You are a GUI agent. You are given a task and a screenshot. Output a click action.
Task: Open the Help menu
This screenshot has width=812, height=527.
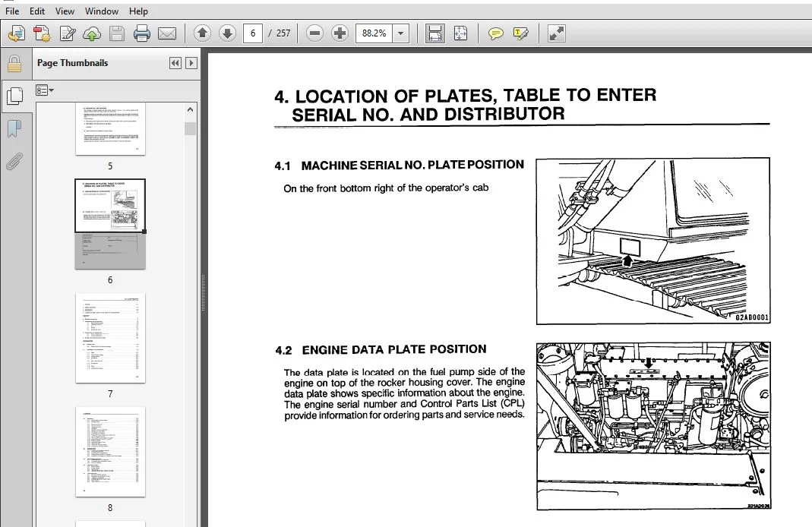(138, 11)
